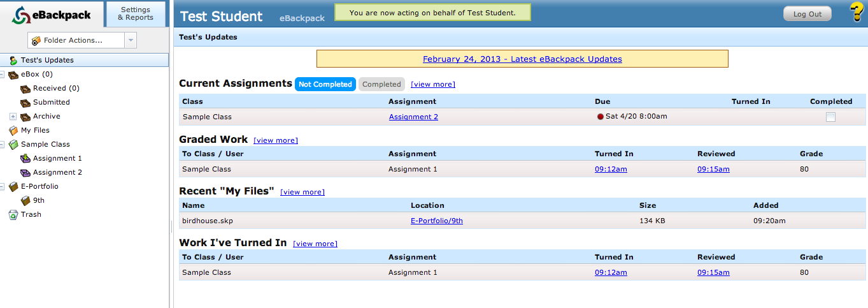Show Completed assignments
Image resolution: width=868 pixels, height=308 pixels.
(x=382, y=84)
